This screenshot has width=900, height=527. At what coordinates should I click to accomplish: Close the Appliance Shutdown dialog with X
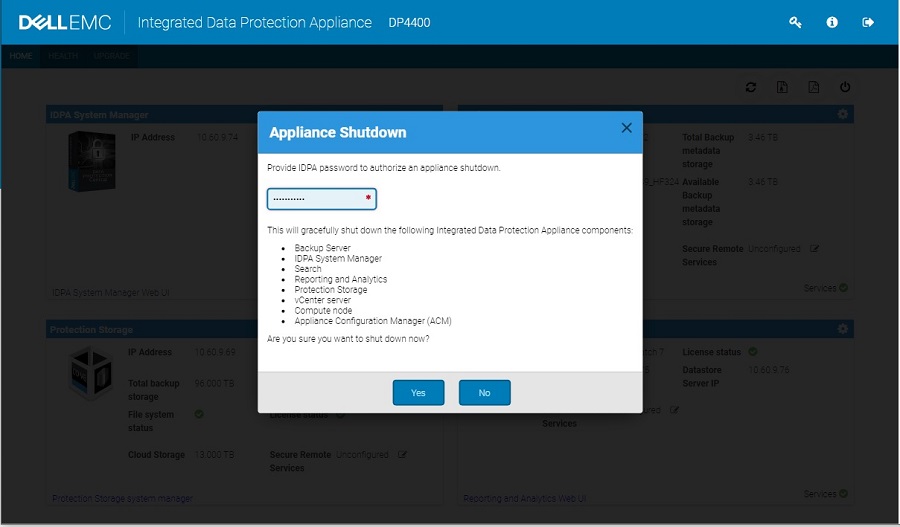click(626, 128)
